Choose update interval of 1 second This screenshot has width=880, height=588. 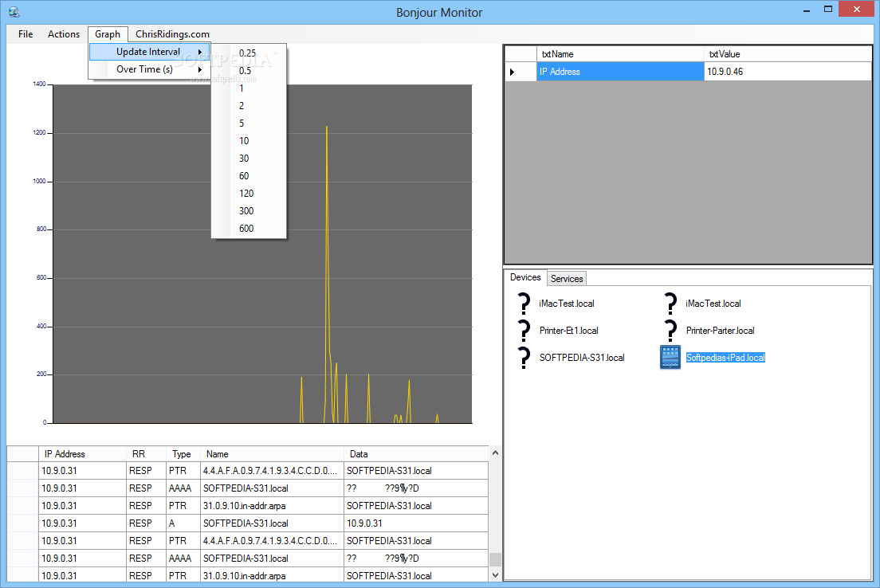tap(249, 88)
